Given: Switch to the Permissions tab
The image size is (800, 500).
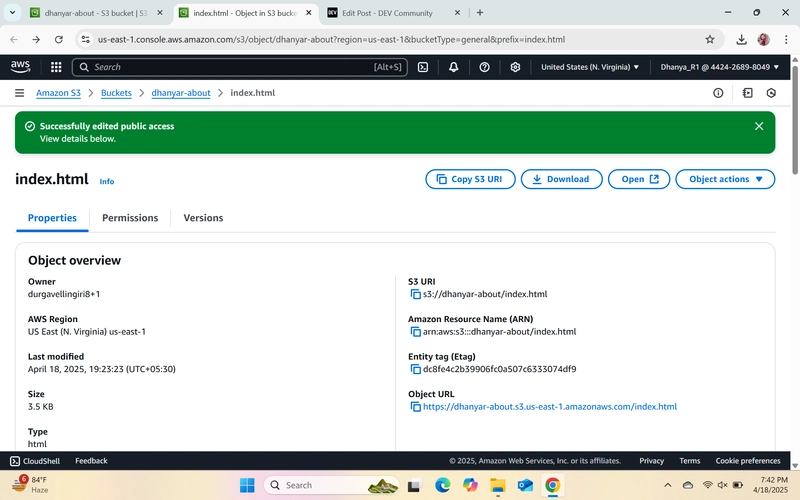Looking at the screenshot, I should [x=130, y=218].
